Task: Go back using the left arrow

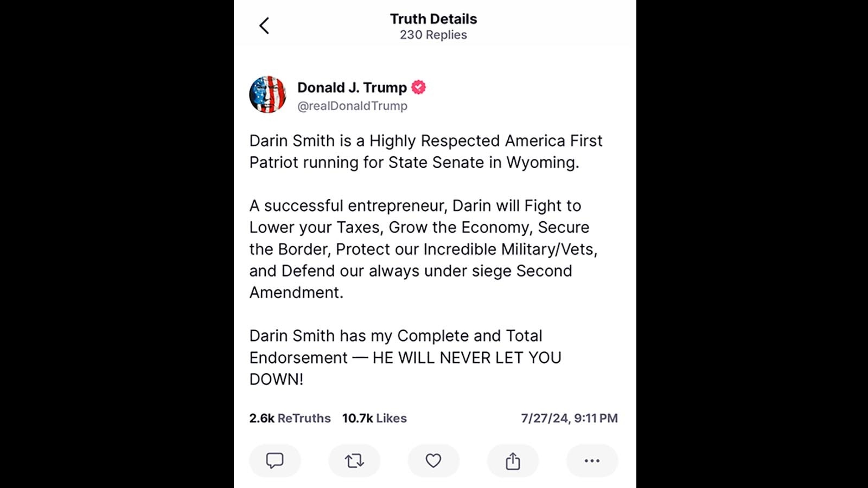Action: pyautogui.click(x=264, y=26)
